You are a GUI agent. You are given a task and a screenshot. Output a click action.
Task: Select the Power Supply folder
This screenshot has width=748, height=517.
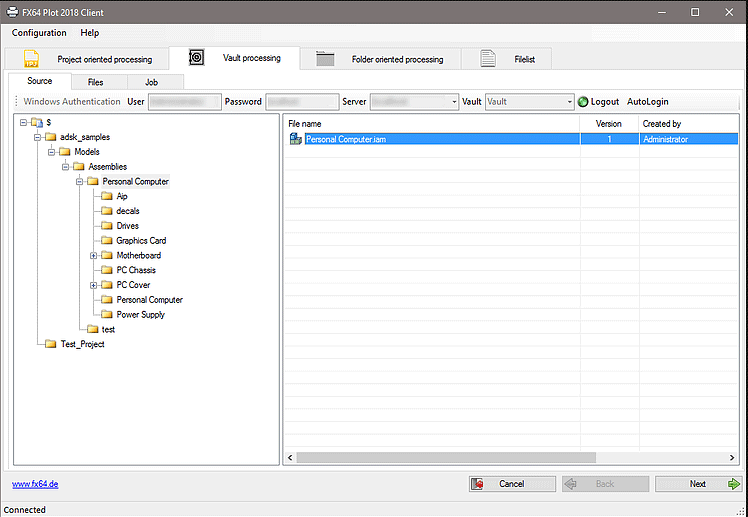(x=140, y=315)
